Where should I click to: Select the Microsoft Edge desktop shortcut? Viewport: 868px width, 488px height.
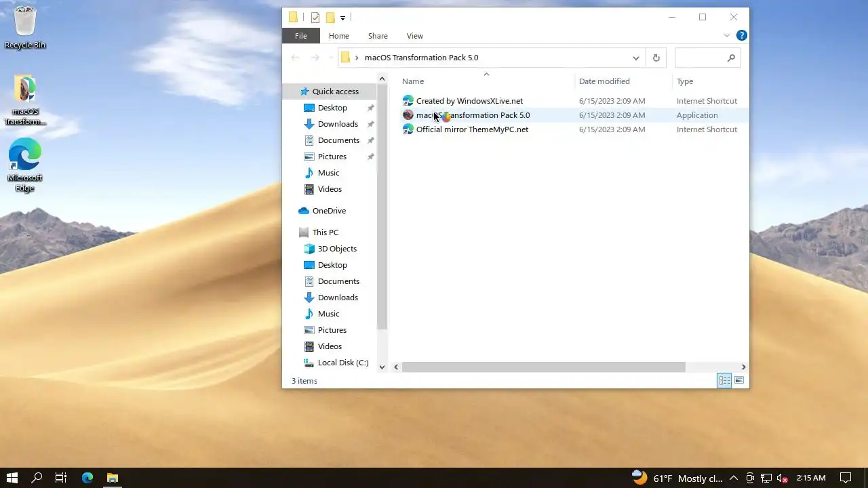tap(25, 165)
